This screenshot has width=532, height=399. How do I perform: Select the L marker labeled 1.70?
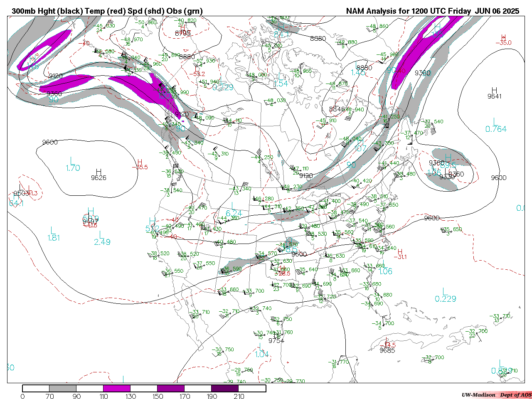pyautogui.click(x=72, y=161)
